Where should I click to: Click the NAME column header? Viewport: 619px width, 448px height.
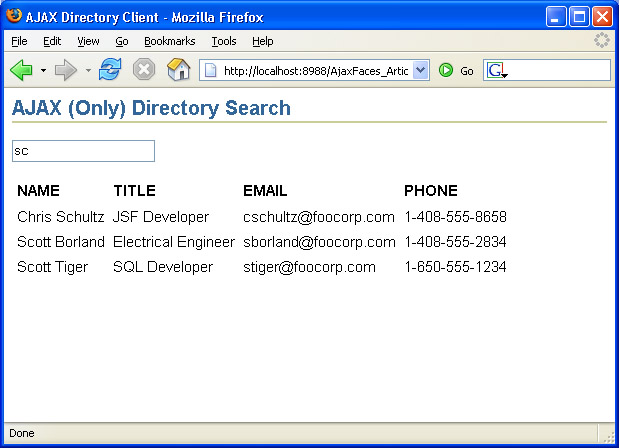38,191
